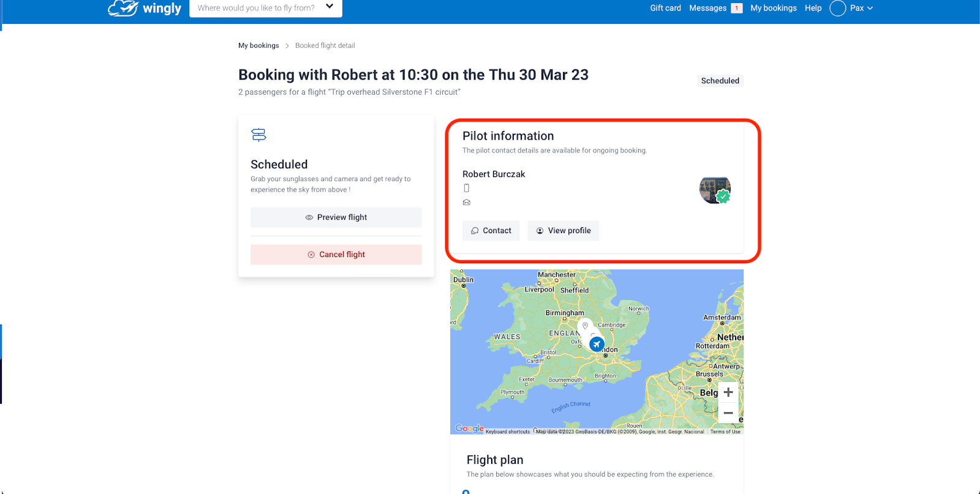980x494 pixels.
Task: Open the user avatar circle in header
Action: click(837, 8)
